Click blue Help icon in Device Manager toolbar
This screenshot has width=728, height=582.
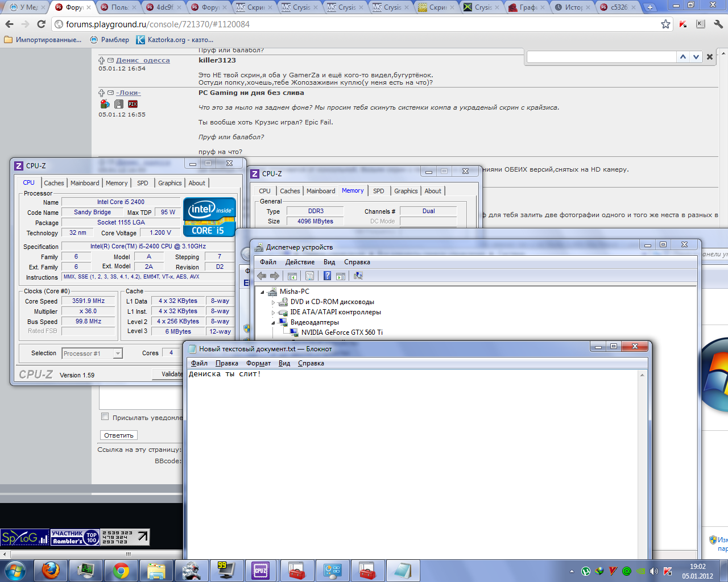(328, 276)
